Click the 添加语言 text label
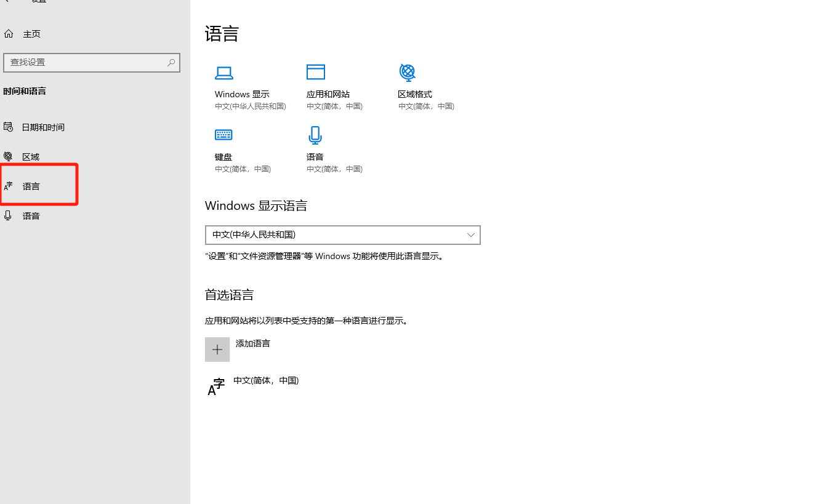Viewport: 833px width, 504px height. (253, 343)
